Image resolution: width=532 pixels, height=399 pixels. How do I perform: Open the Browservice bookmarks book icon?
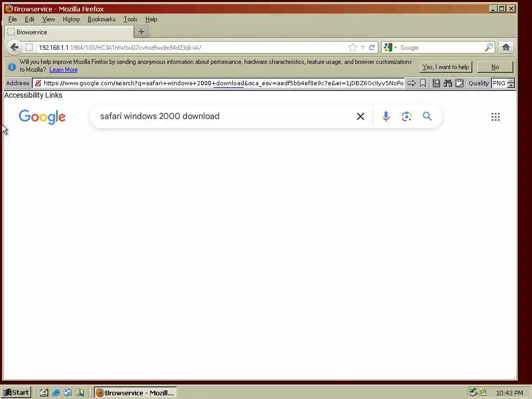(436, 83)
